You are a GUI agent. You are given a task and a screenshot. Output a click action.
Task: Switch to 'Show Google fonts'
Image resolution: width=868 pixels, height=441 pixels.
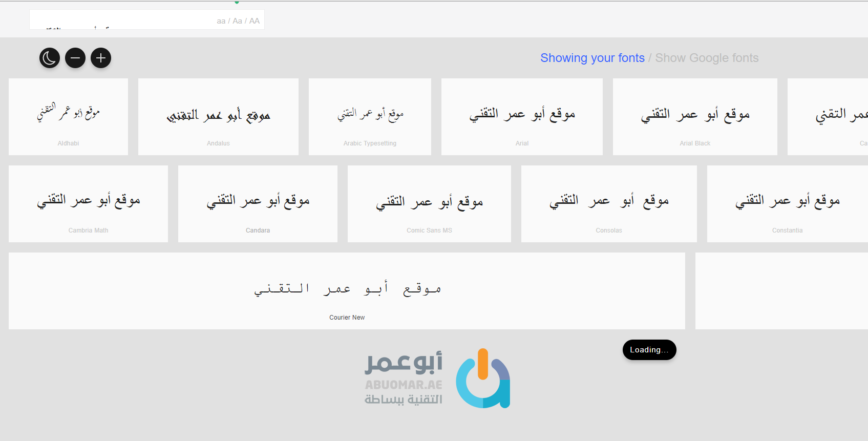(x=707, y=58)
